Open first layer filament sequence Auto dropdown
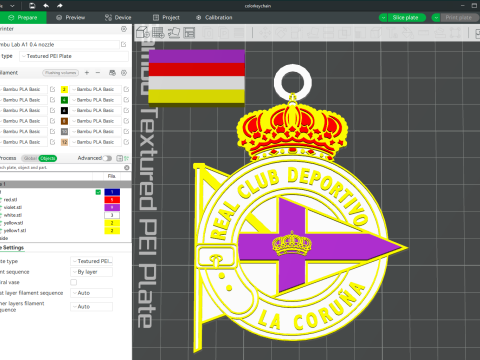Image resolution: width=480 pixels, height=360 pixels. 91,293
